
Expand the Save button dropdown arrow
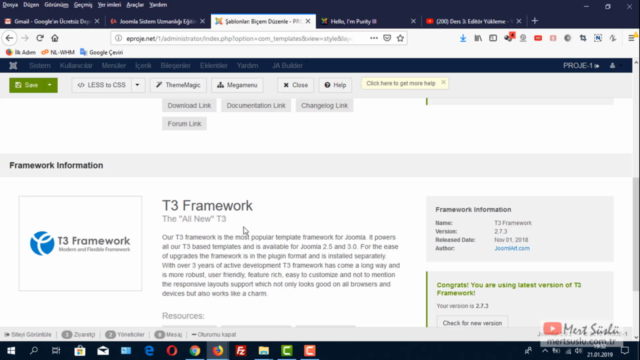click(49, 85)
